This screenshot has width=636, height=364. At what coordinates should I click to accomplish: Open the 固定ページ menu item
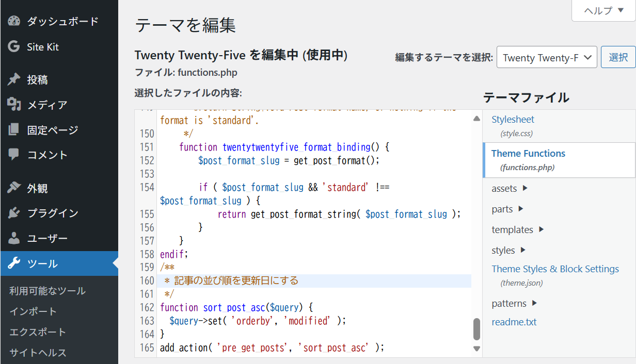click(x=59, y=130)
